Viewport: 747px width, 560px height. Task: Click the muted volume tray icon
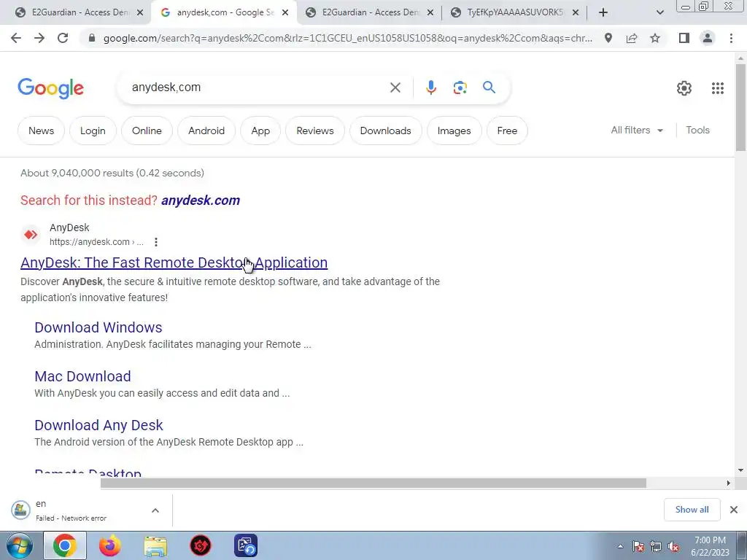coord(673,546)
